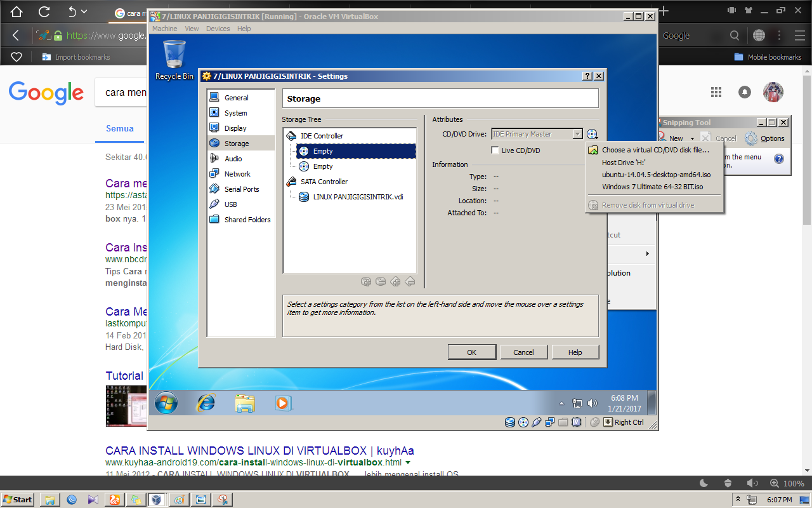Click the mouse integration indicator in VirtualBox status bar
This screenshot has height=508, width=812.
(x=594, y=422)
